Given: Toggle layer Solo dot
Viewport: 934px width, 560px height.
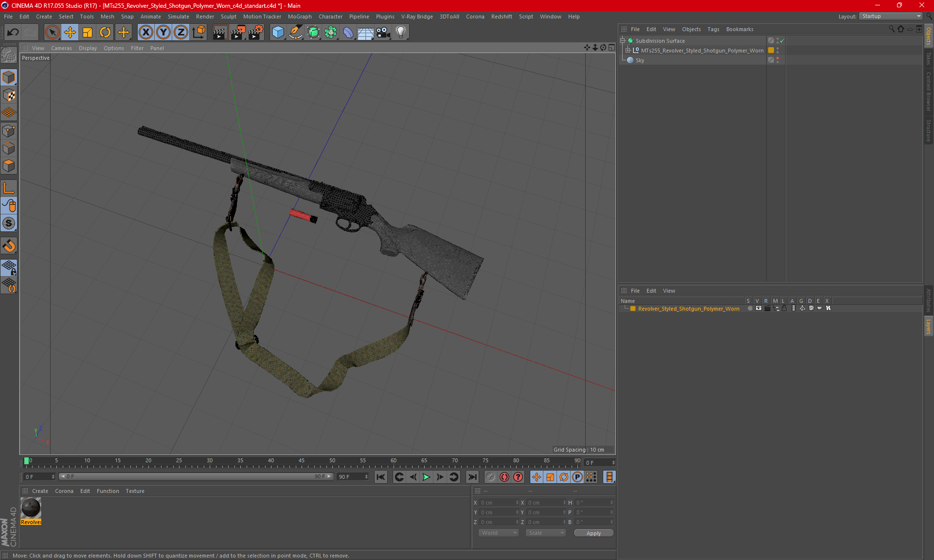Looking at the screenshot, I should tap(750, 308).
